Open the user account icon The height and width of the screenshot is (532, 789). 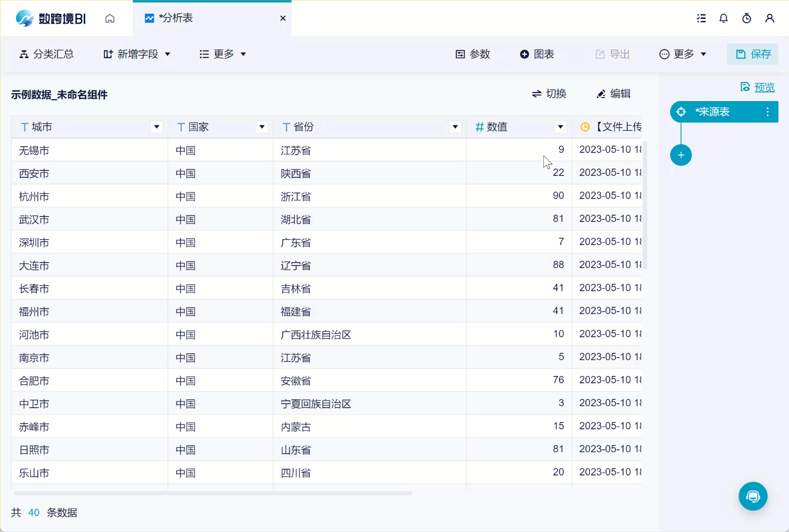coord(770,18)
